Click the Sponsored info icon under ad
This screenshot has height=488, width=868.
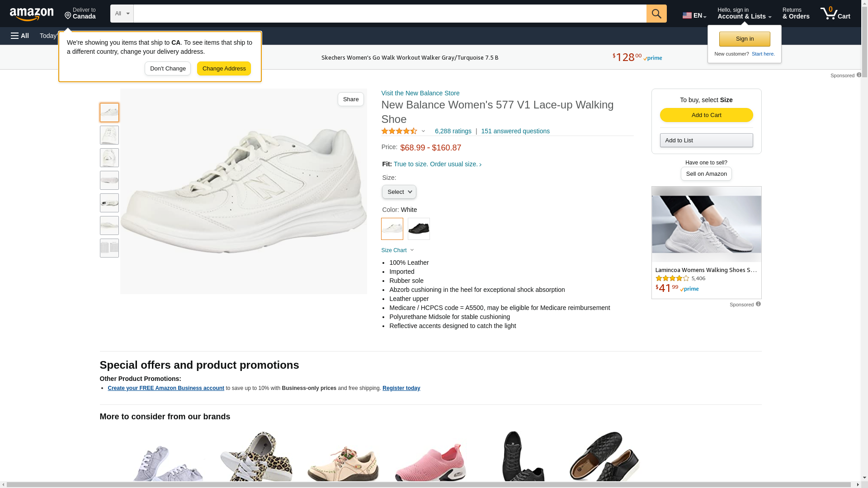point(758,304)
